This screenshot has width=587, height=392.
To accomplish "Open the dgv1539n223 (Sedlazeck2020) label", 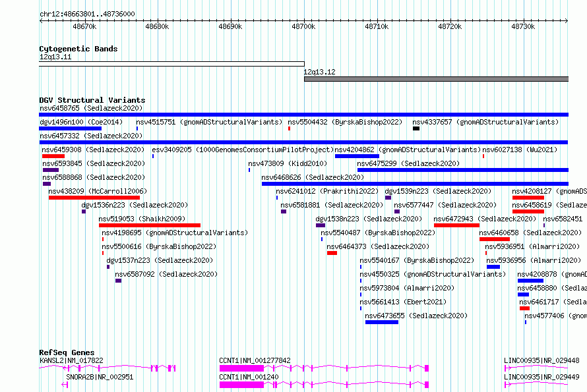I will (438, 191).
